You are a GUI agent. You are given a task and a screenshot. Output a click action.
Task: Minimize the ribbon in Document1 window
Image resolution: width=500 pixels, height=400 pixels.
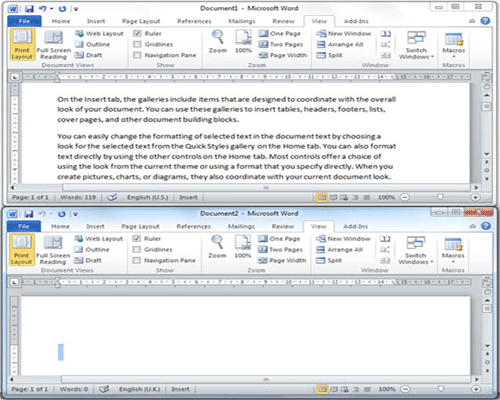472,21
